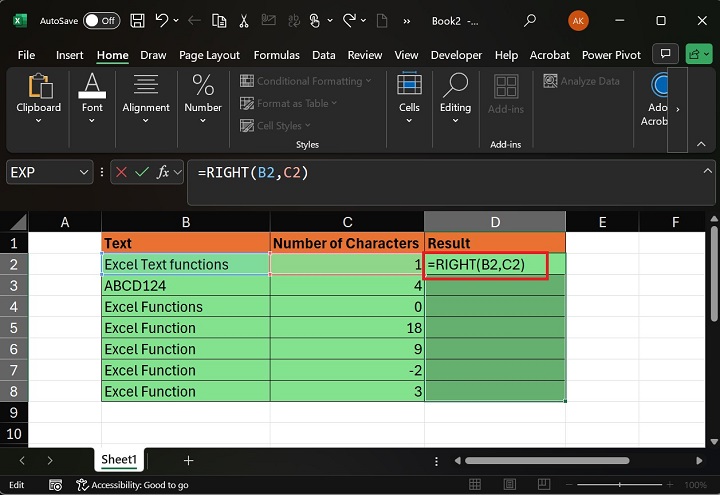The height and width of the screenshot is (495, 720).
Task: Select cell B3 containing ABCD124
Action: point(185,286)
